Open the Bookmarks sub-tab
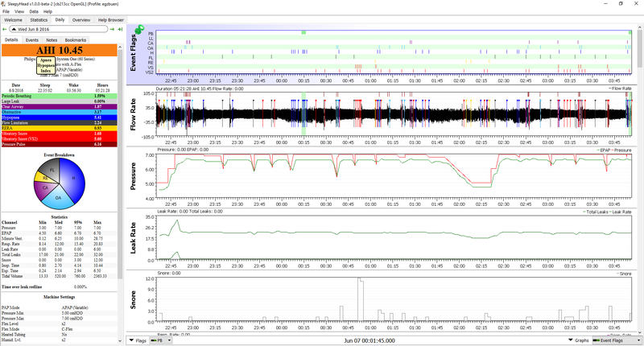 pyautogui.click(x=75, y=39)
